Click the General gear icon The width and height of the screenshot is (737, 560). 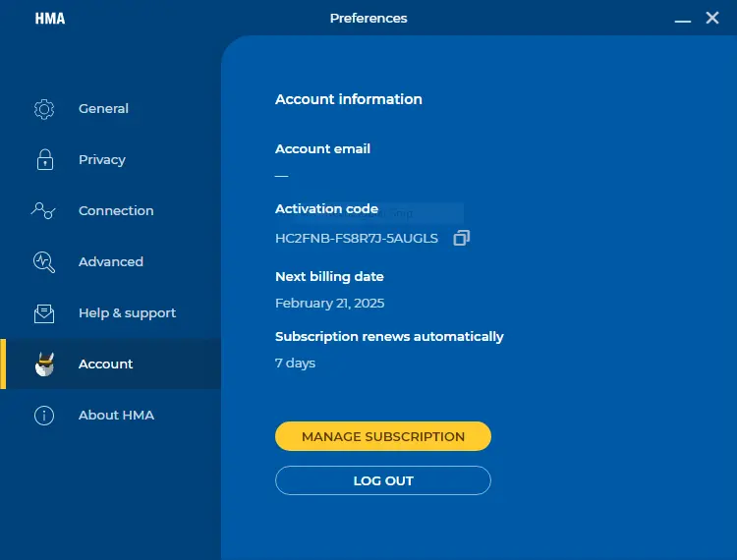[x=44, y=109]
